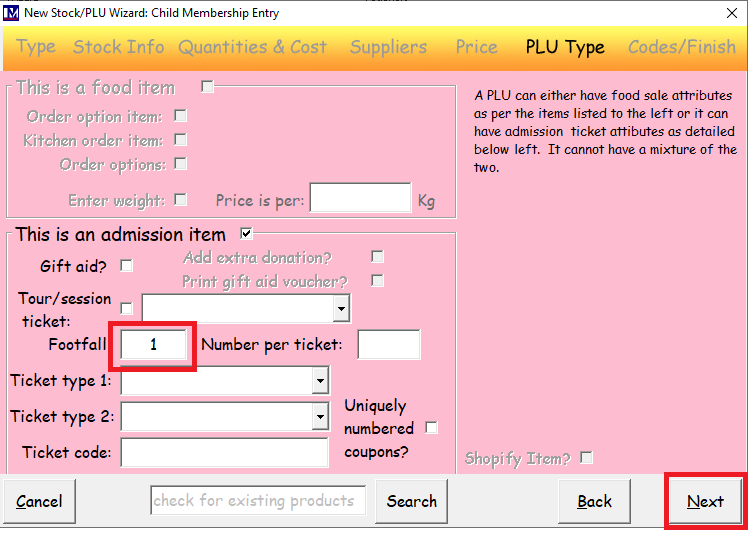The image size is (753, 537).
Task: Expand the Ticket type 2 dropdown
Action: coord(320,416)
